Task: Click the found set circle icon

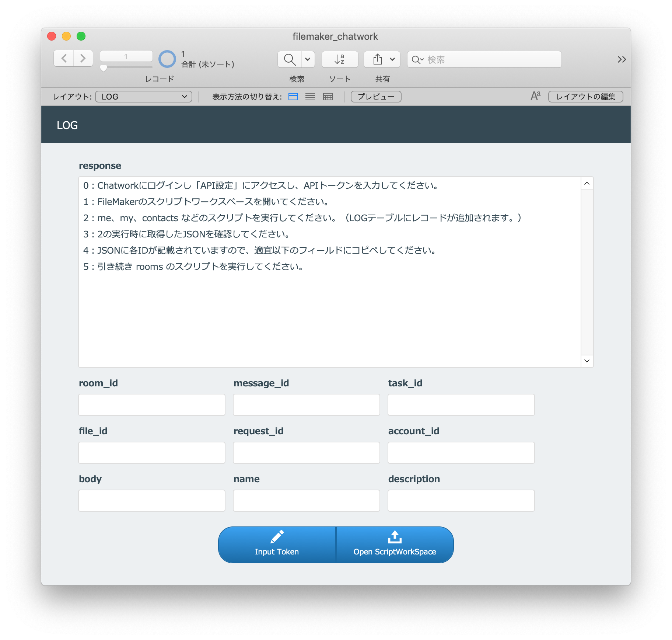Action: point(167,59)
